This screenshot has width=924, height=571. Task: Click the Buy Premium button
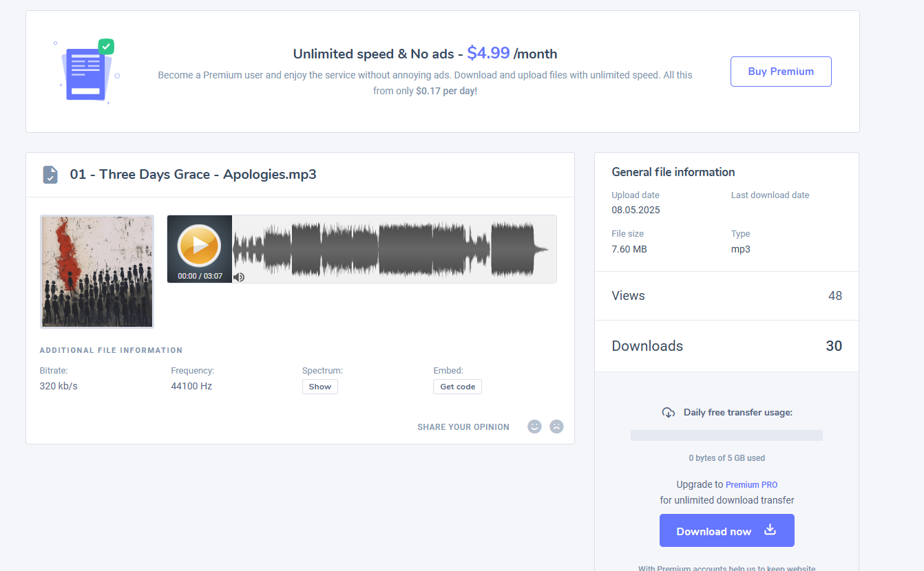[781, 72]
